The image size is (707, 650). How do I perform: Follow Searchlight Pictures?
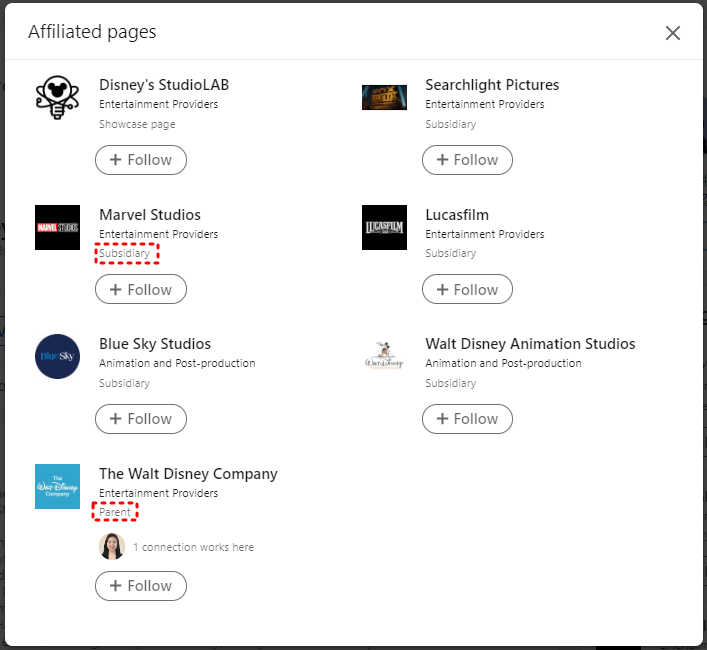(467, 160)
